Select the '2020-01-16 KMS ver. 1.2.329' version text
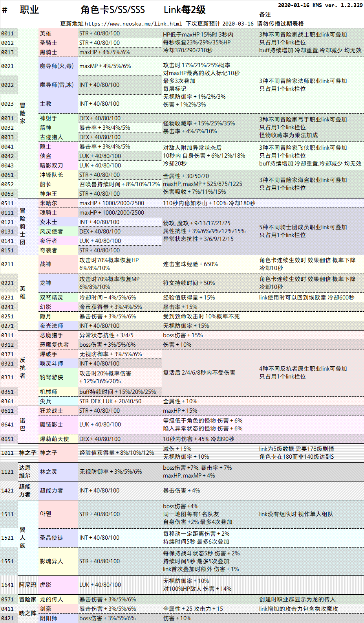This screenshot has width=364, height=623. (320, 5)
